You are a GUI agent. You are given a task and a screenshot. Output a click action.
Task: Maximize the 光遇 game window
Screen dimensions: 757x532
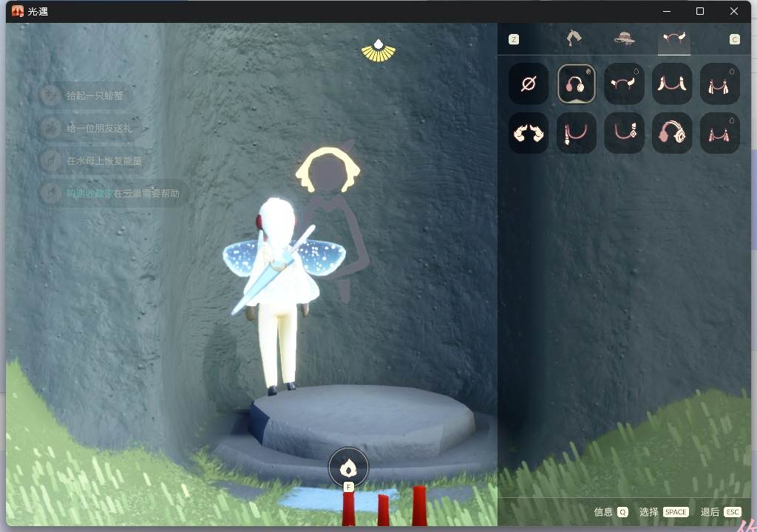coord(699,11)
